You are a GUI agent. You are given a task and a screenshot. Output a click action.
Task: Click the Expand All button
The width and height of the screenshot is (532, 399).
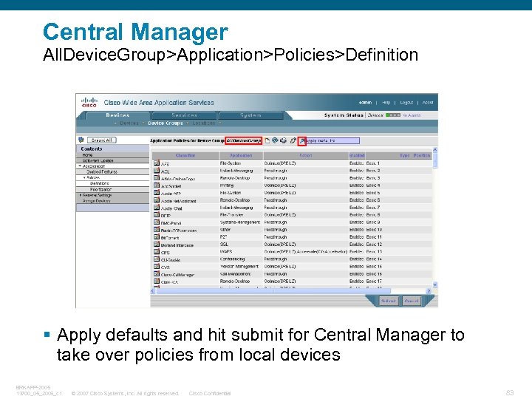pos(102,140)
